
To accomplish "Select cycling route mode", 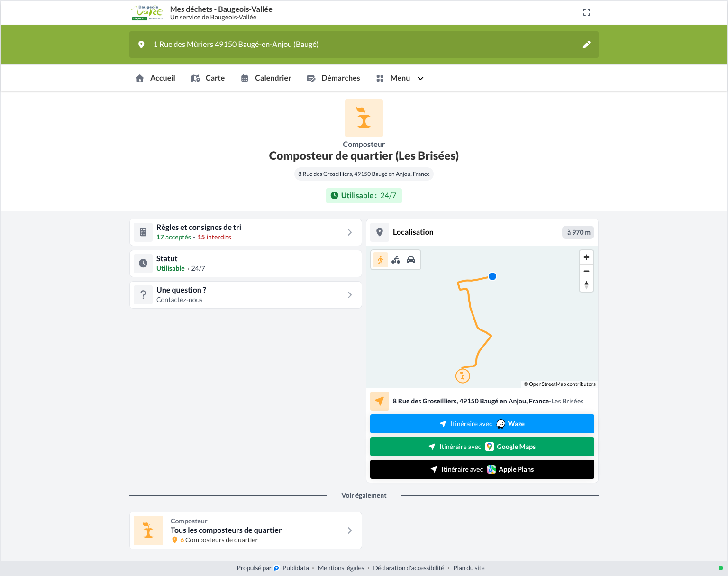I will [x=396, y=260].
